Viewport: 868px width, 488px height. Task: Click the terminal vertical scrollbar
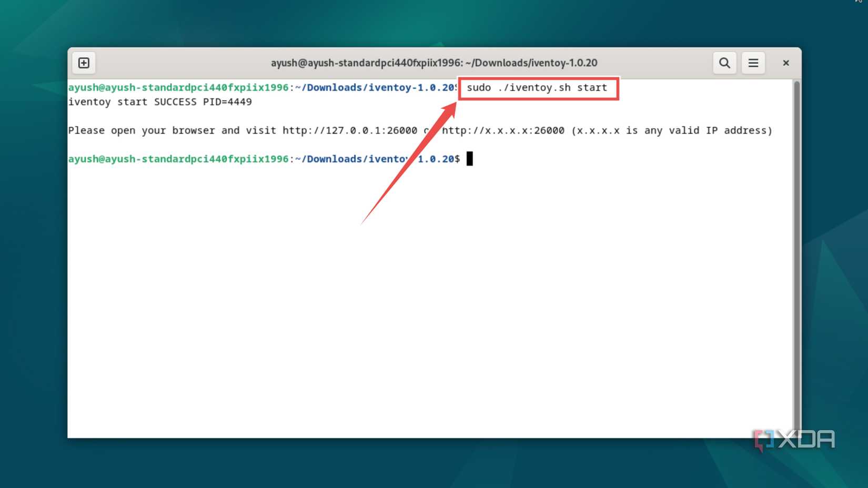(x=797, y=258)
